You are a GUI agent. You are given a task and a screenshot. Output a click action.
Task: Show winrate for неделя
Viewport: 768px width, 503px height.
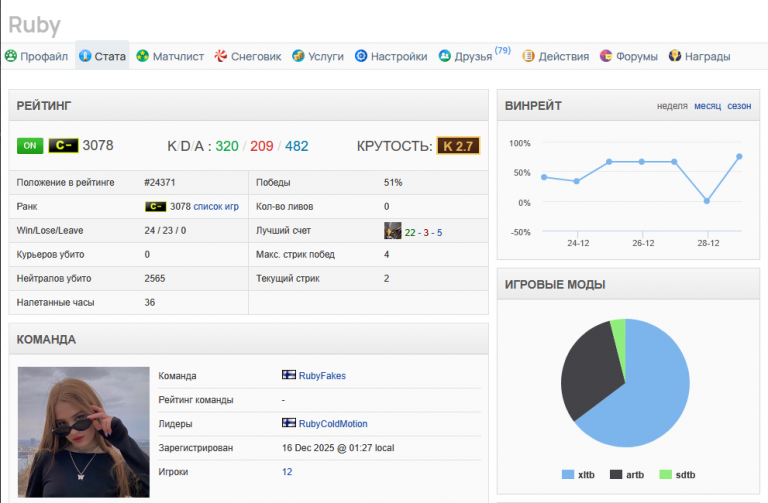[x=672, y=106]
